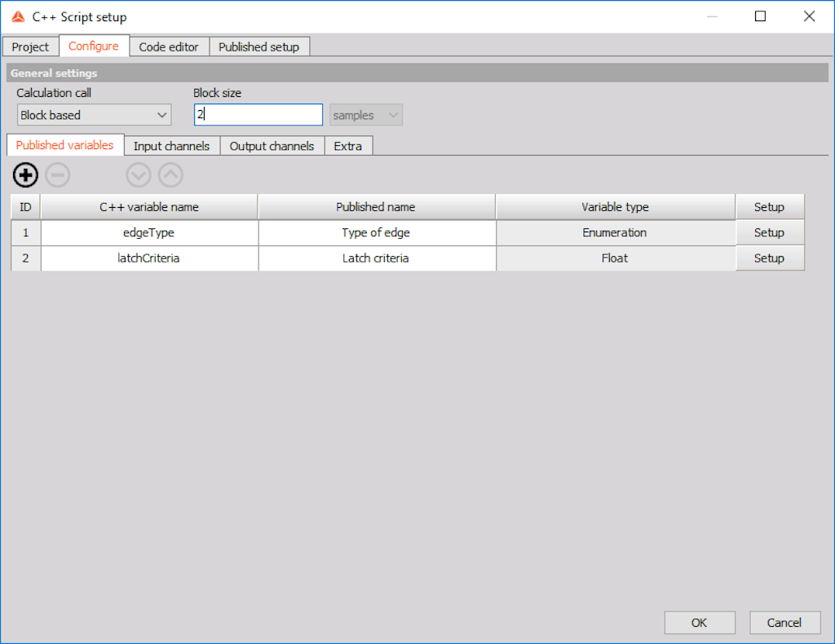Open the Output channels sub-tab
835x644 pixels.
pos(272,146)
